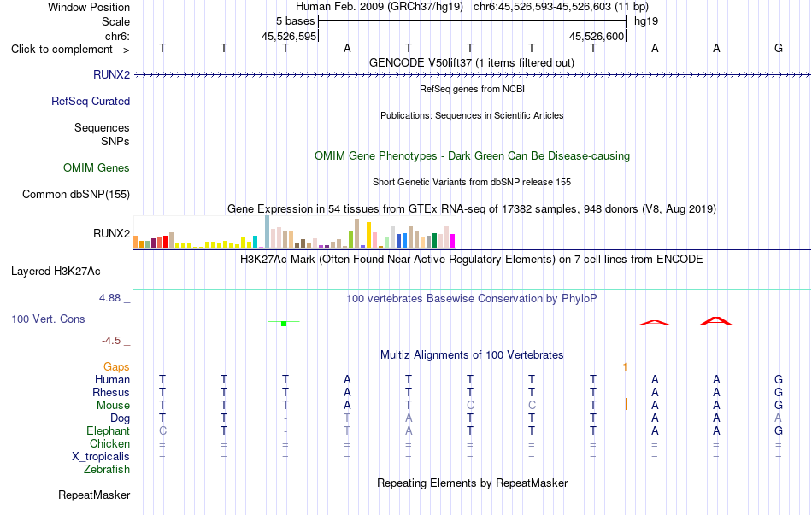Click 'Short Genetic Variants from dbSNP release 155' title
The width and height of the screenshot is (812, 515).
pyautogui.click(x=472, y=182)
